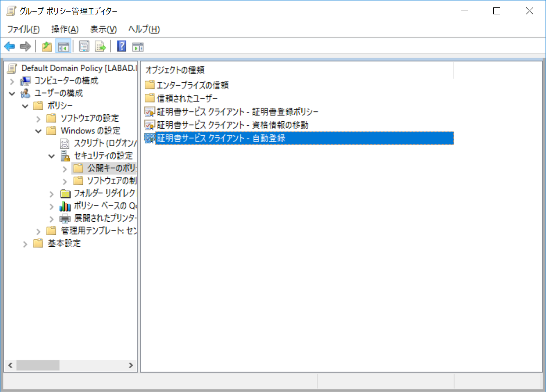Collapse the ポリシー tree node
Image resolution: width=546 pixels, height=392 pixels.
pyautogui.click(x=25, y=106)
